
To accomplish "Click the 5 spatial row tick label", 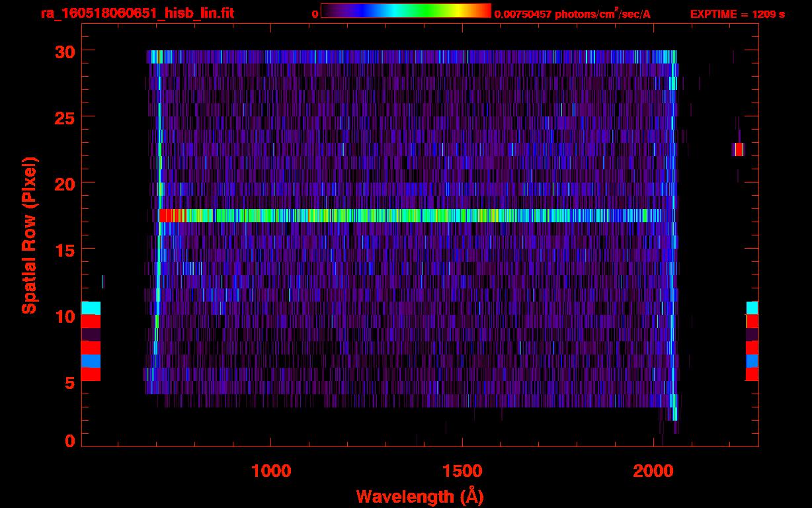I will [x=69, y=382].
